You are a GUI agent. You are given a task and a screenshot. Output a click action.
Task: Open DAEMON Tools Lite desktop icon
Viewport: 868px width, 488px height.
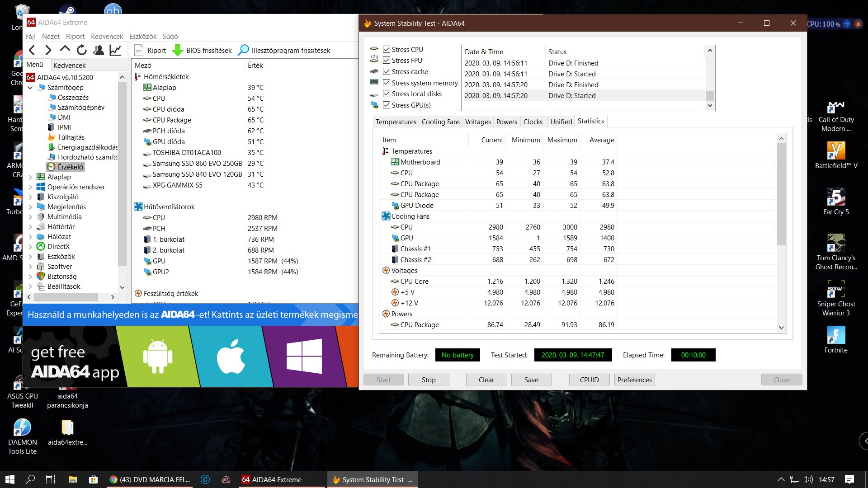[22, 436]
